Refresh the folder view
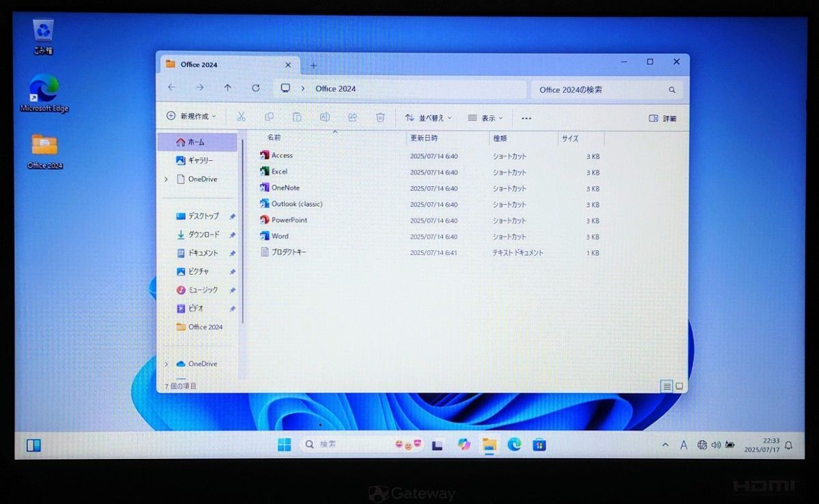The width and height of the screenshot is (819, 504). (255, 88)
